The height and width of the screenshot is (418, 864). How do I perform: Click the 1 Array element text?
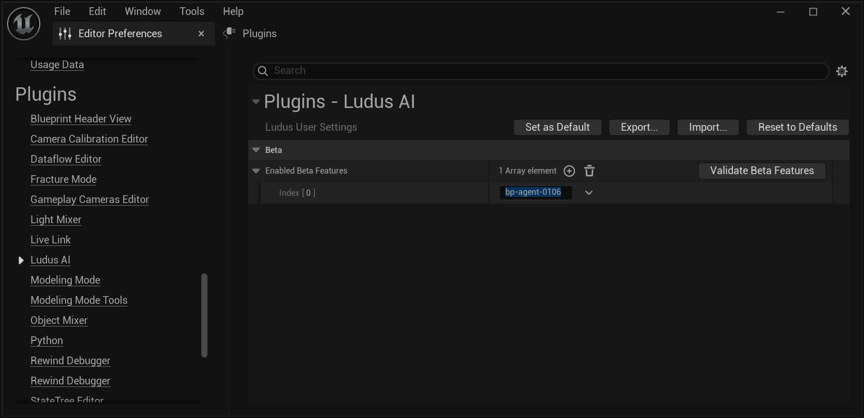(x=527, y=171)
